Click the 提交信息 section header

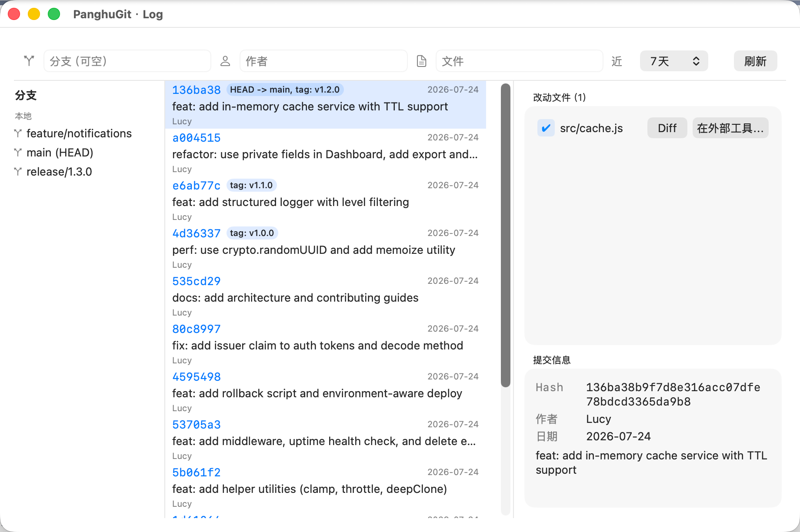pyautogui.click(x=552, y=360)
